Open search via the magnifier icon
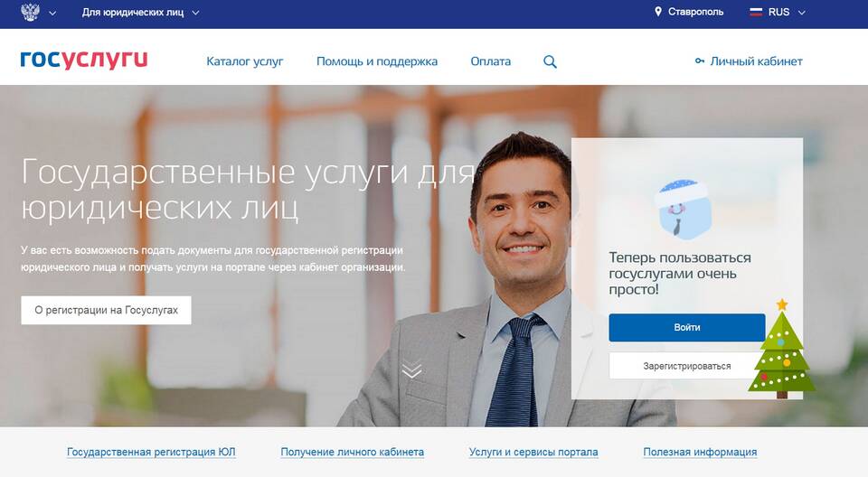Viewport: 868px width, 477px height. (x=550, y=61)
